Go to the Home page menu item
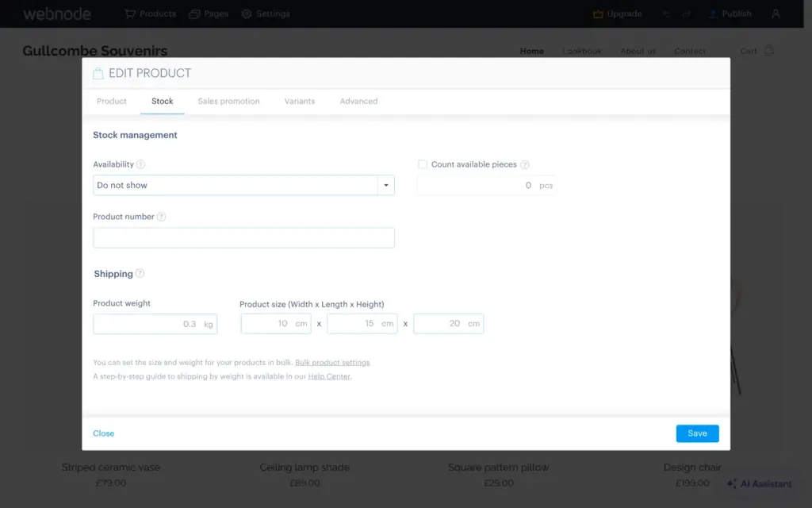This screenshot has width=812, height=508. (532, 51)
